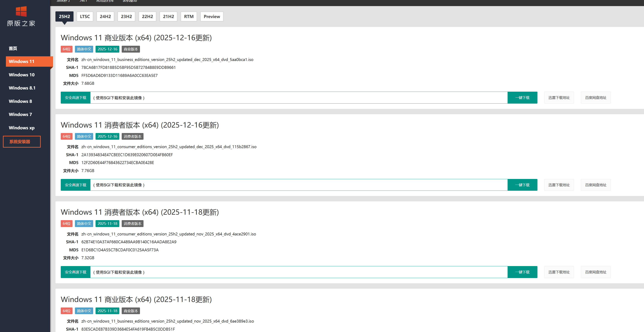
Task: Select the 24H2 version tab
Action: 105,16
